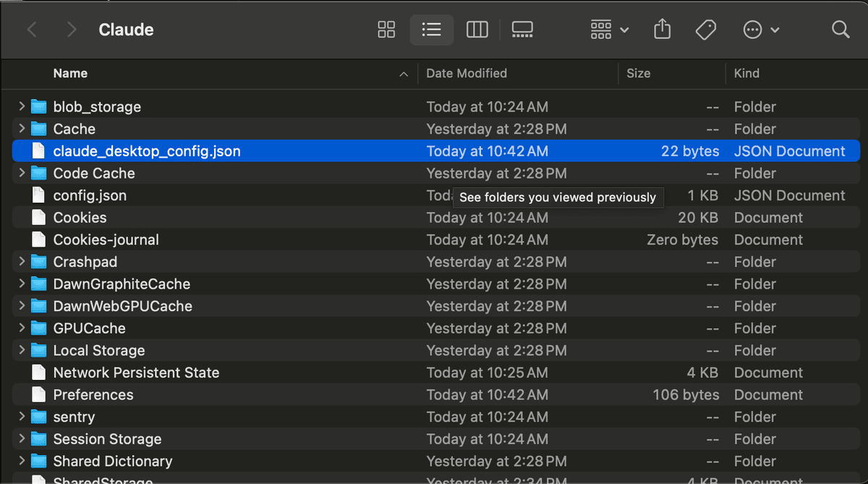Expand the DawnGraphiteCache folder
The width and height of the screenshot is (868, 484).
22,284
